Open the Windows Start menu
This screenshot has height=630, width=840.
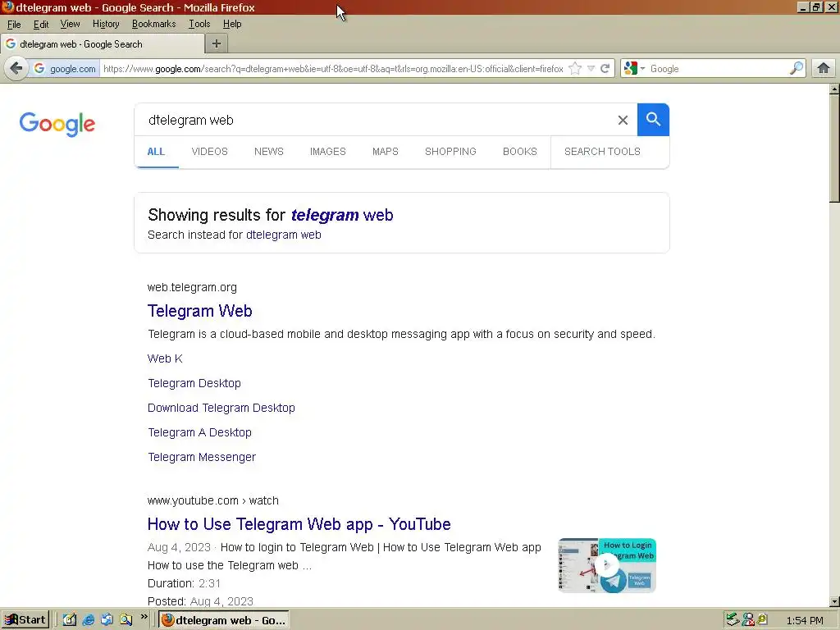coord(25,620)
